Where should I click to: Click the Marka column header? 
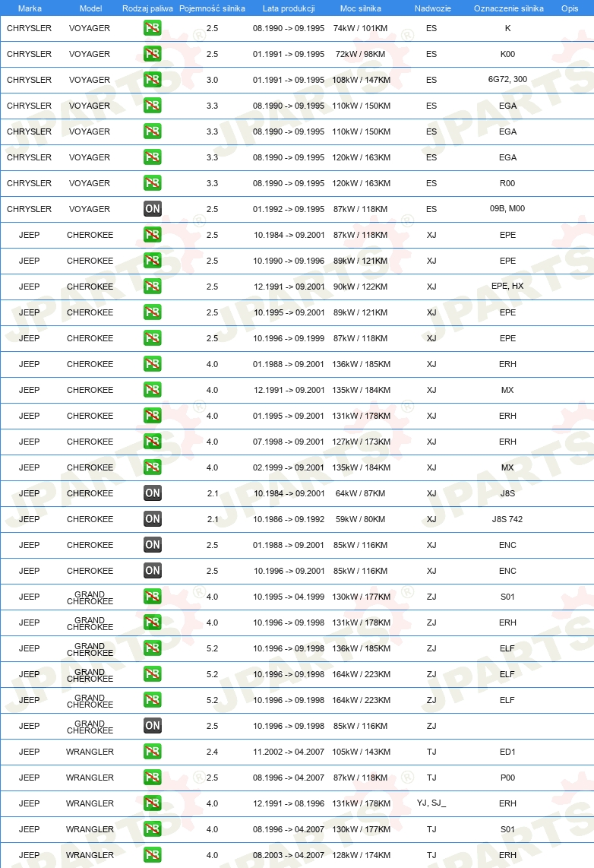30,8
